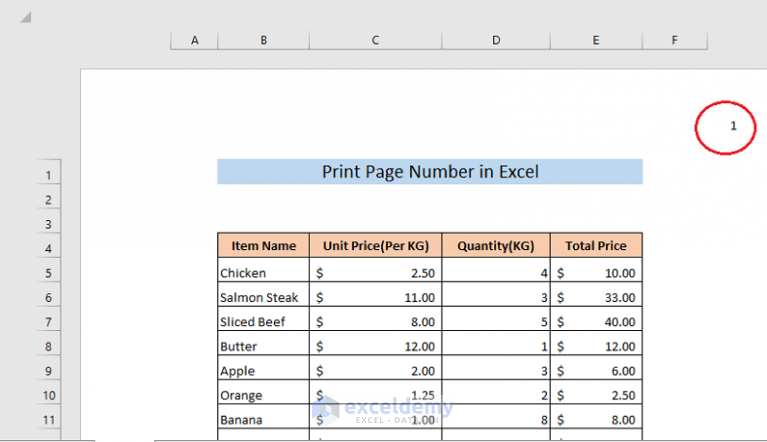Select row 5 header
Screen dimensions: 767x442
[48, 270]
